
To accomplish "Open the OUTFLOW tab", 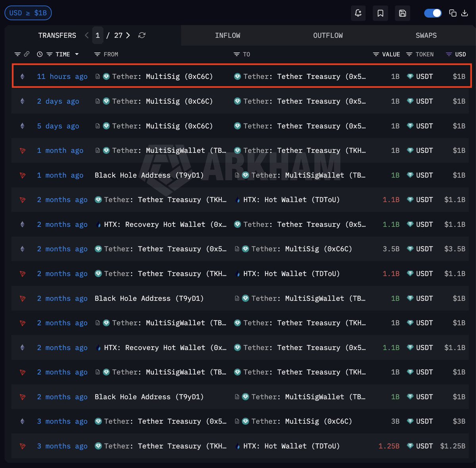I will 328,35.
